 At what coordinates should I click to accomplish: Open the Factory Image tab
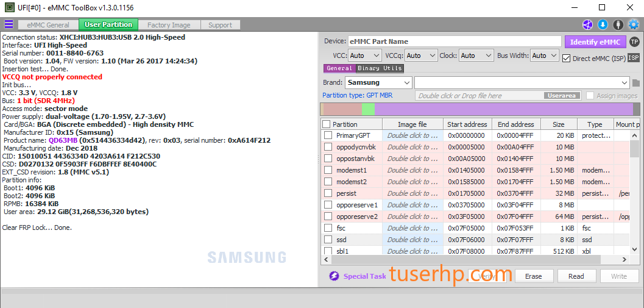[x=169, y=25]
